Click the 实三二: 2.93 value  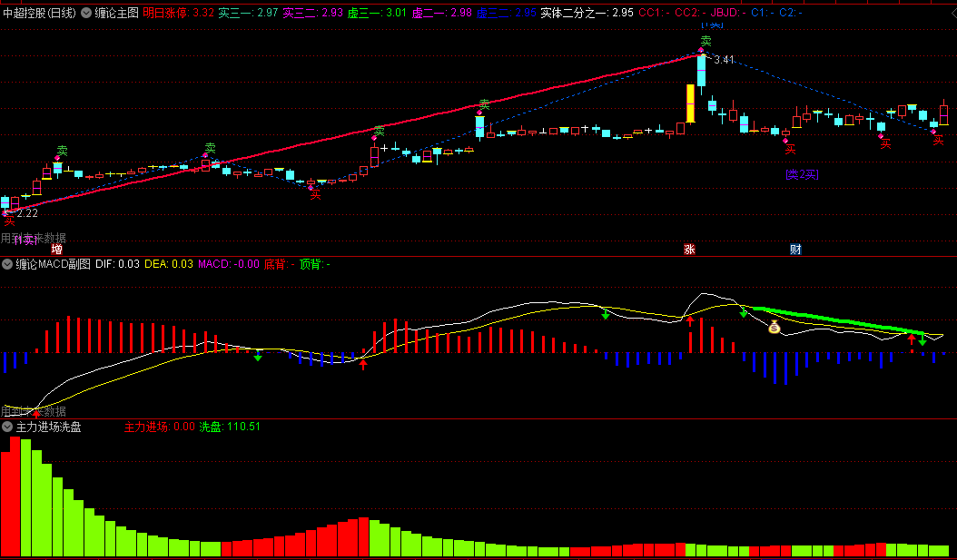point(312,13)
